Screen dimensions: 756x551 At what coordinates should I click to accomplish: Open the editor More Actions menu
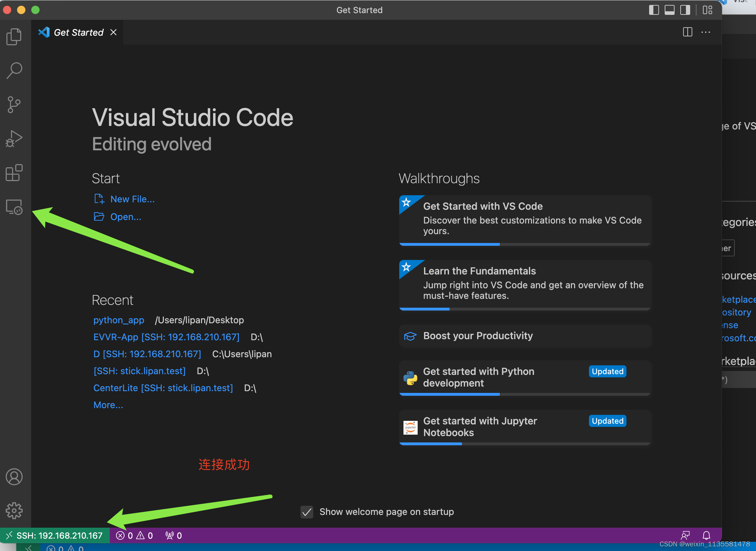(x=706, y=32)
